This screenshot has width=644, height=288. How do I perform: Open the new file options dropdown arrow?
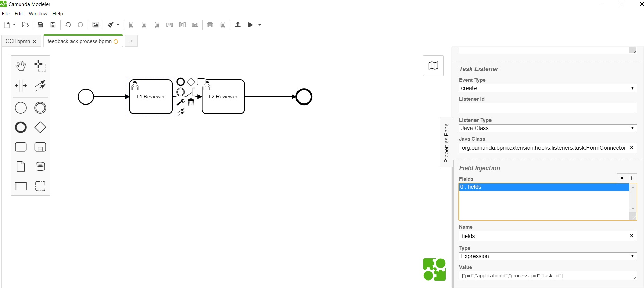tap(14, 25)
